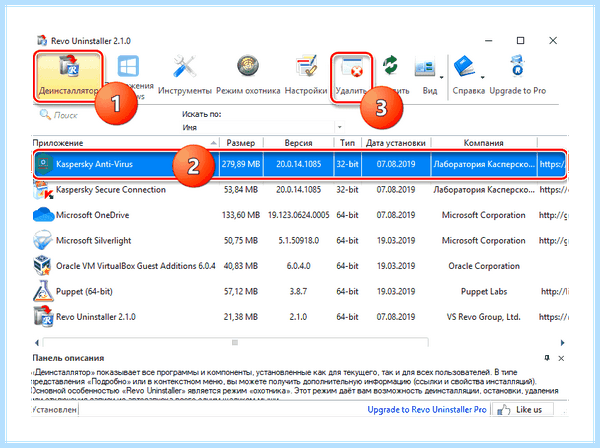The image size is (600, 448).
Task: Click the Revo Uninstaller list icon
Action: click(x=43, y=316)
